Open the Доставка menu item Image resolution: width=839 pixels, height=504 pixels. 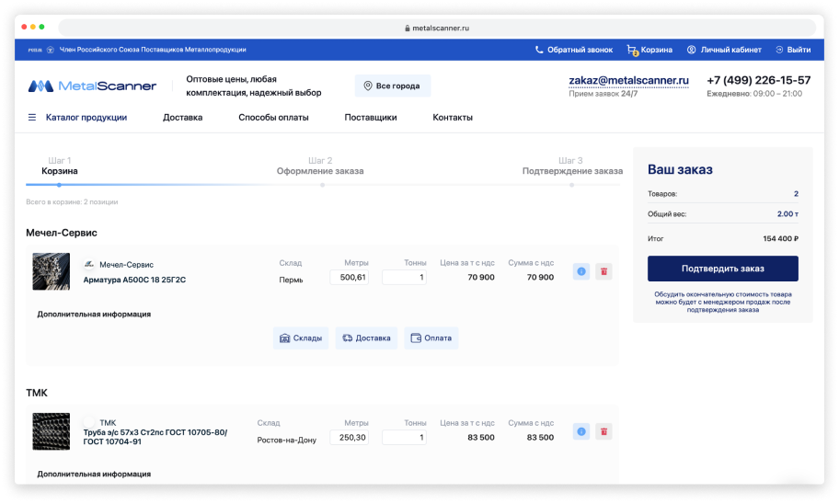click(182, 118)
